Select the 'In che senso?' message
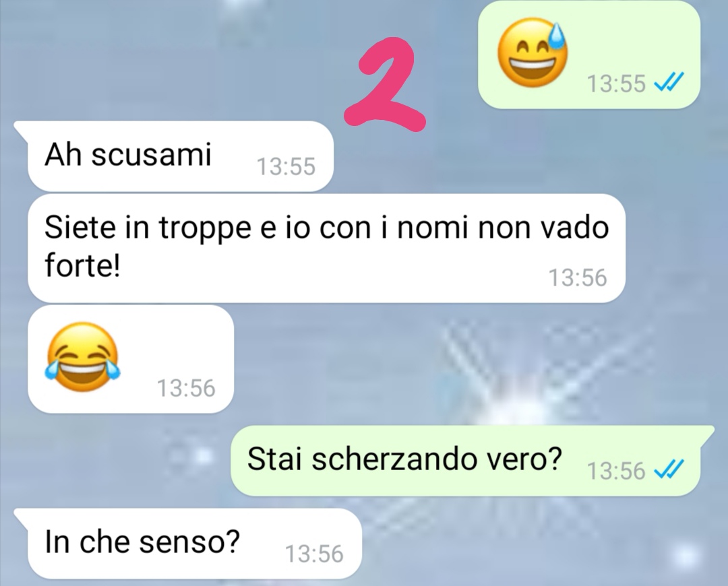 point(187,544)
